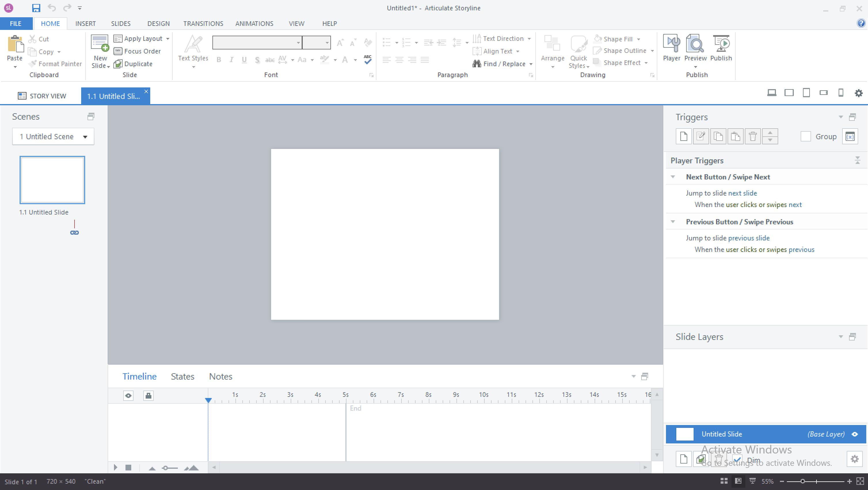
Task: Click the delete trigger trash icon
Action: 753,136
